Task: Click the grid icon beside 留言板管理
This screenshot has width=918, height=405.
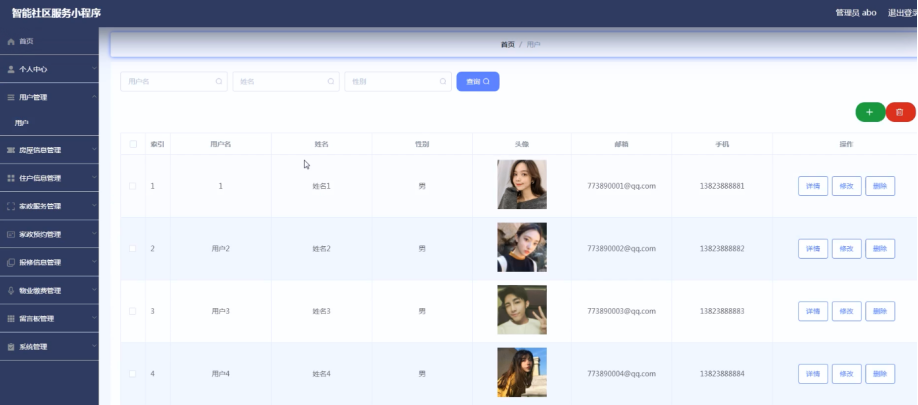Action: (x=11, y=318)
